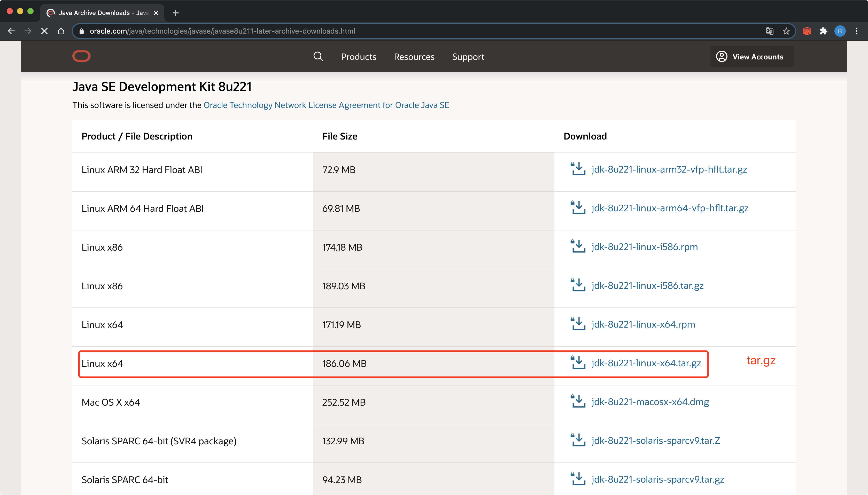Click the URL address bar field
This screenshot has width=868, height=495.
[408, 31]
